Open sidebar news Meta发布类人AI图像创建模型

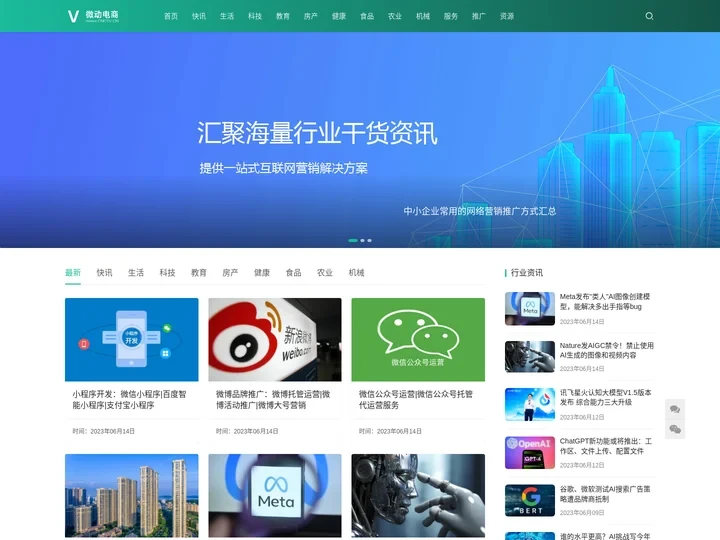tap(605, 301)
